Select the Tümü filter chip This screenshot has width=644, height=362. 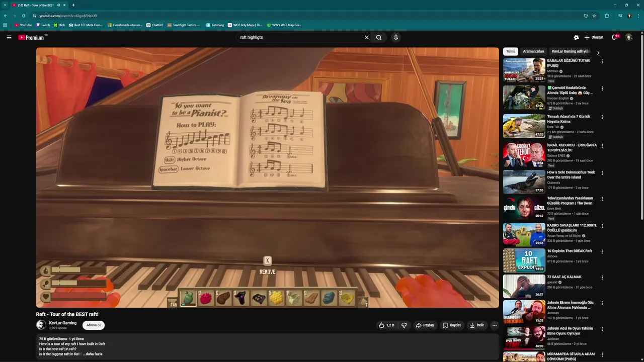click(x=511, y=51)
